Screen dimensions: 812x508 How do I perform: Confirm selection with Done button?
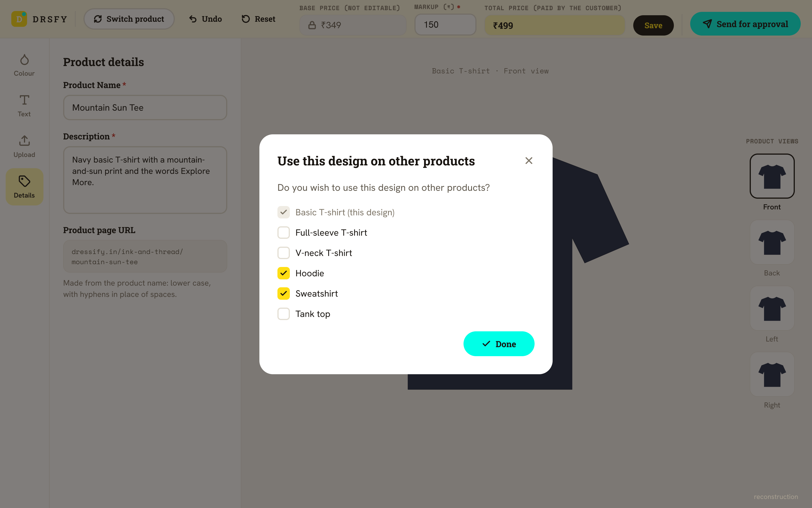(498, 344)
